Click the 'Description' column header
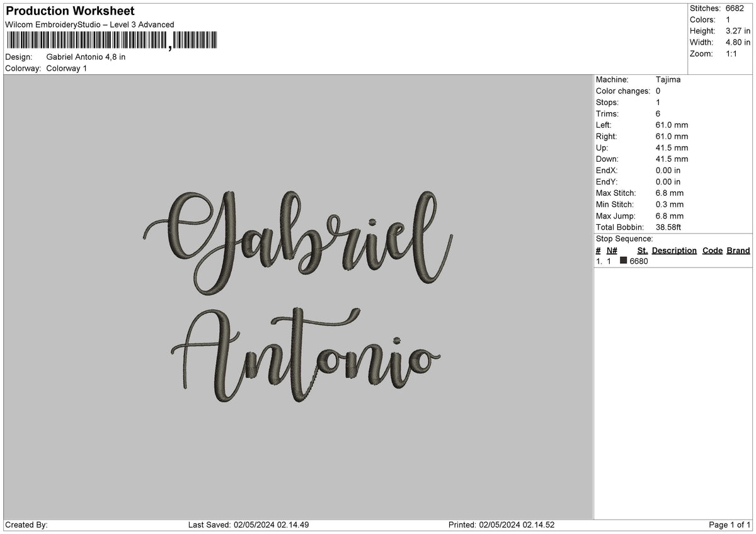 (x=674, y=250)
